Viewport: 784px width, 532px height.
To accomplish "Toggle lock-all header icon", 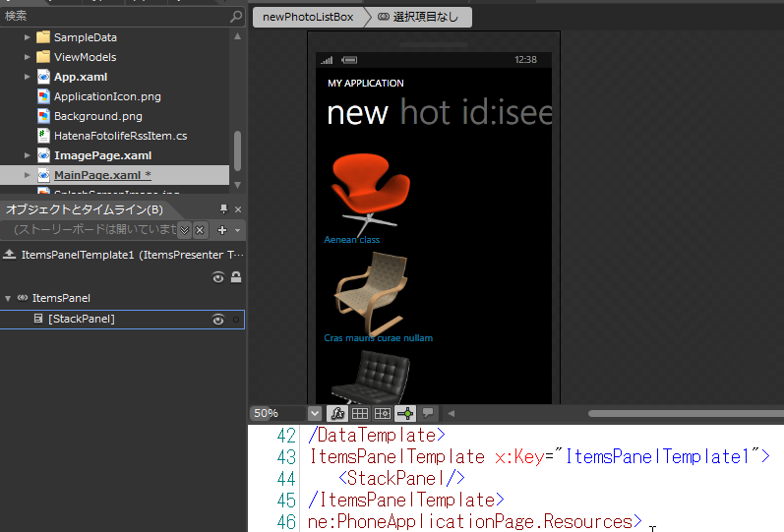I will [236, 277].
